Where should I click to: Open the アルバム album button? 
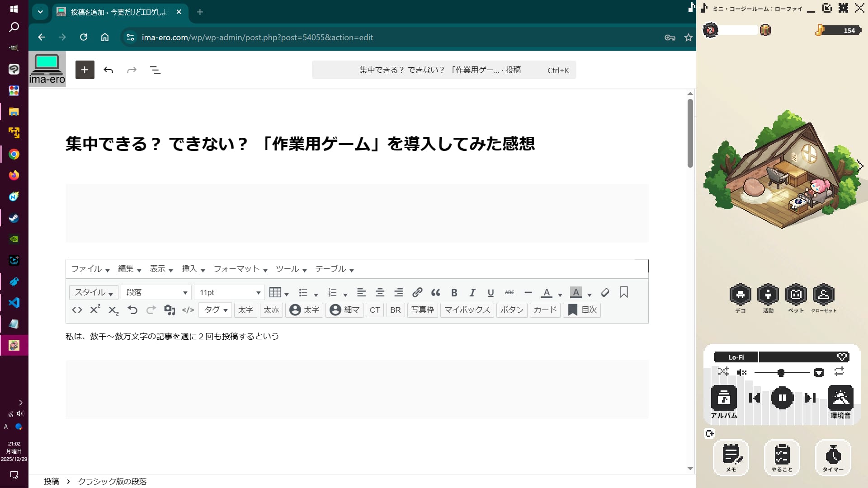tap(723, 398)
